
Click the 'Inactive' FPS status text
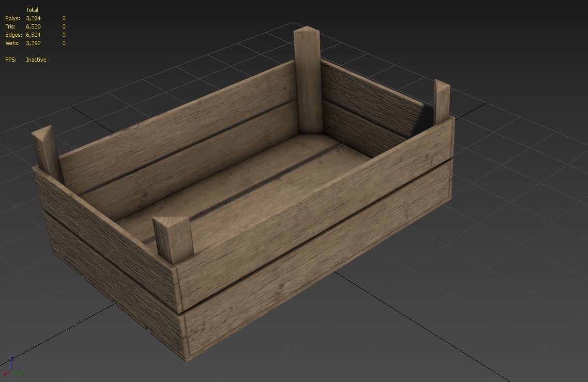click(x=36, y=59)
